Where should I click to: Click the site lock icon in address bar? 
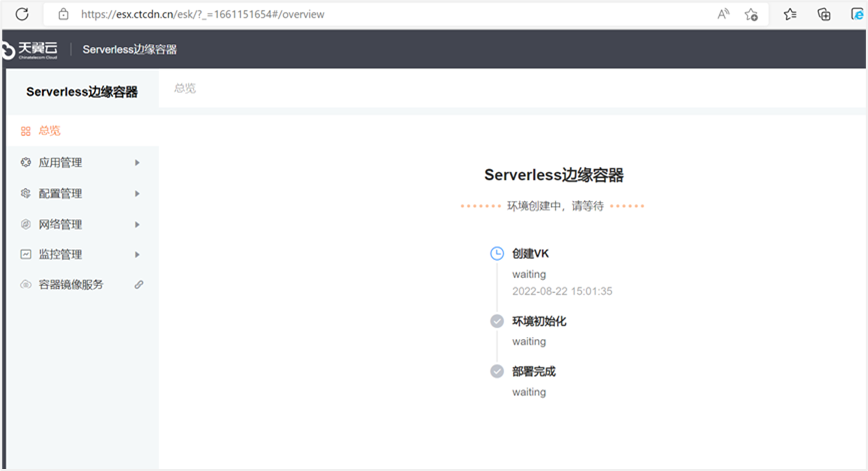(x=64, y=14)
